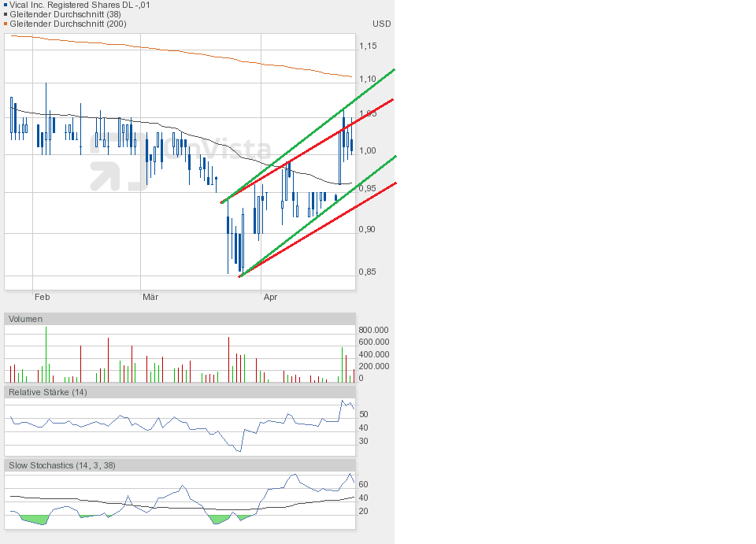
Task: Click the RSI axis value 40
Action: point(364,427)
